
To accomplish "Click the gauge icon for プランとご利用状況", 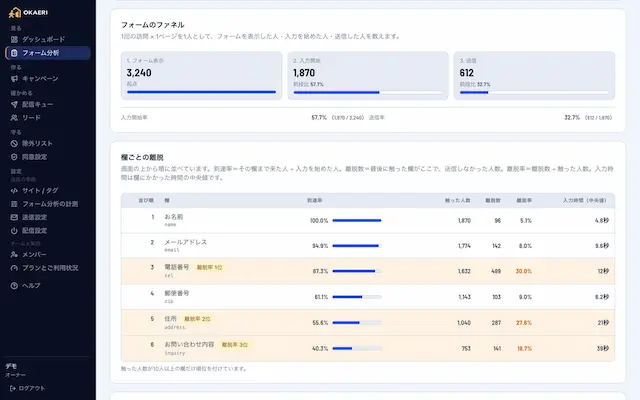I will coord(14,268).
